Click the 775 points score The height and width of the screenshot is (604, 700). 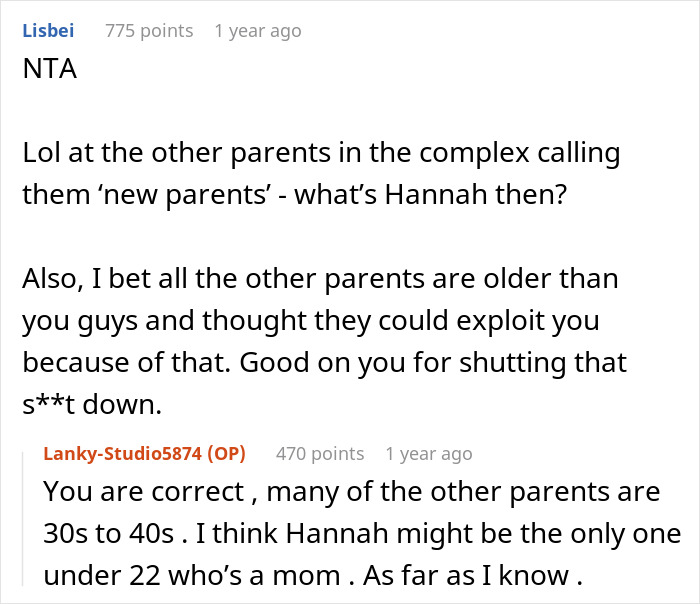coord(149,31)
